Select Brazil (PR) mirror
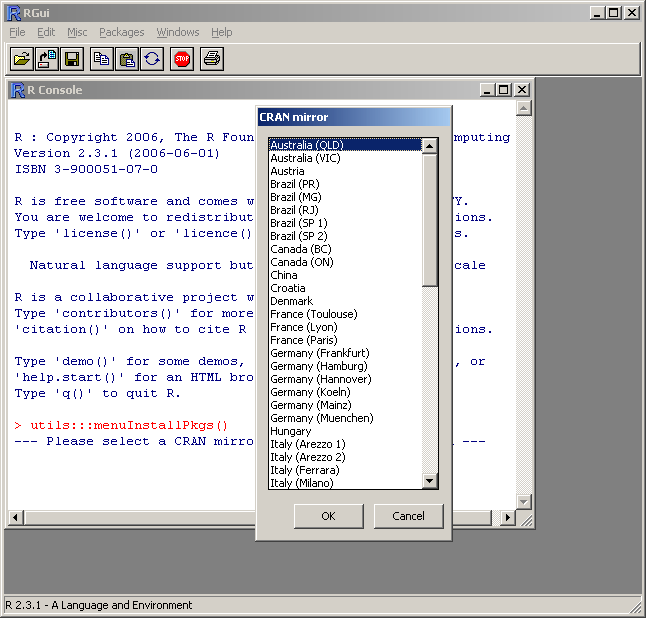Viewport: 646px width, 618px height. pyautogui.click(x=345, y=184)
